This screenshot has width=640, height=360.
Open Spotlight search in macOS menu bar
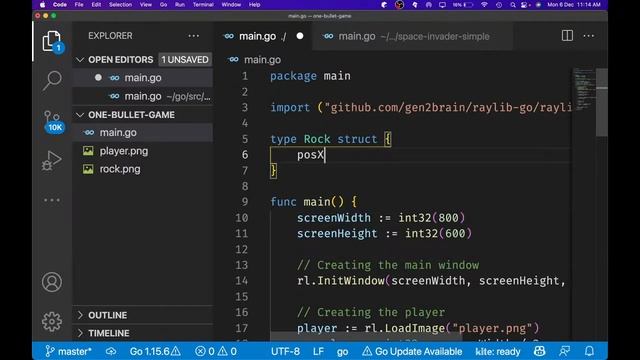point(513,5)
